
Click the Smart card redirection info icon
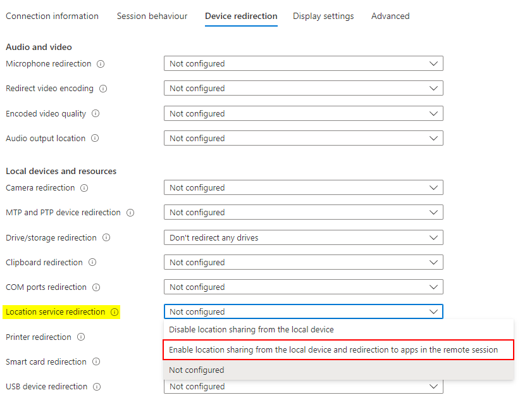96,362
